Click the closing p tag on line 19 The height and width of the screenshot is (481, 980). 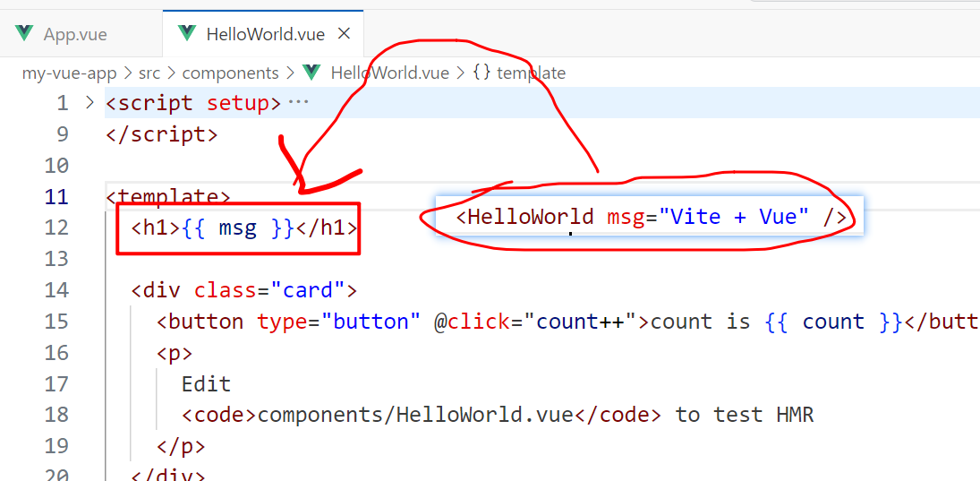(x=181, y=447)
